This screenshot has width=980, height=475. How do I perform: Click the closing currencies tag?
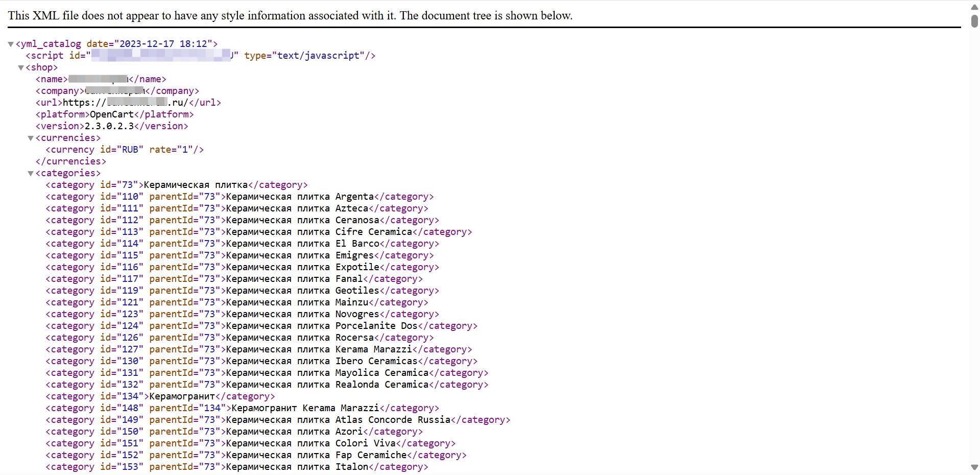click(x=71, y=161)
